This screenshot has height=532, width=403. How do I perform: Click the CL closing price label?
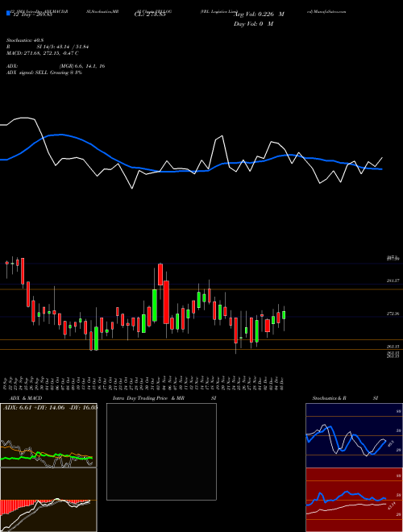click(150, 14)
